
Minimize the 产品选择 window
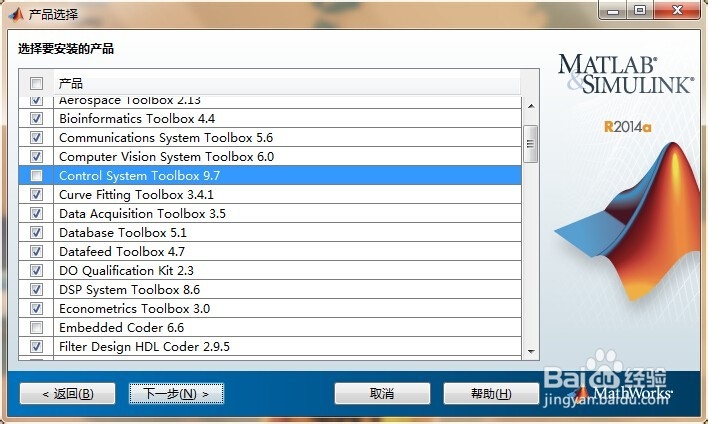tap(613, 10)
